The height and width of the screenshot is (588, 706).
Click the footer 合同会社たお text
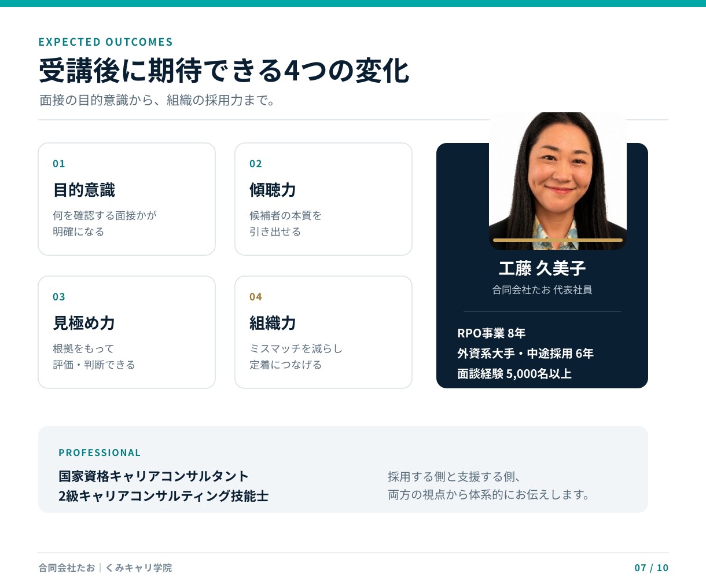[67, 568]
